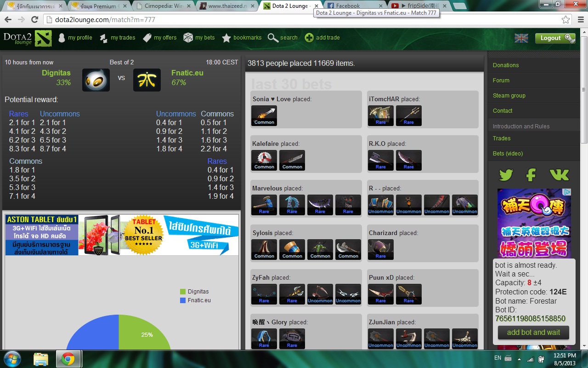Screen dimensions: 588x368
Task: Open the Windows Start menu
Action: point(12,359)
